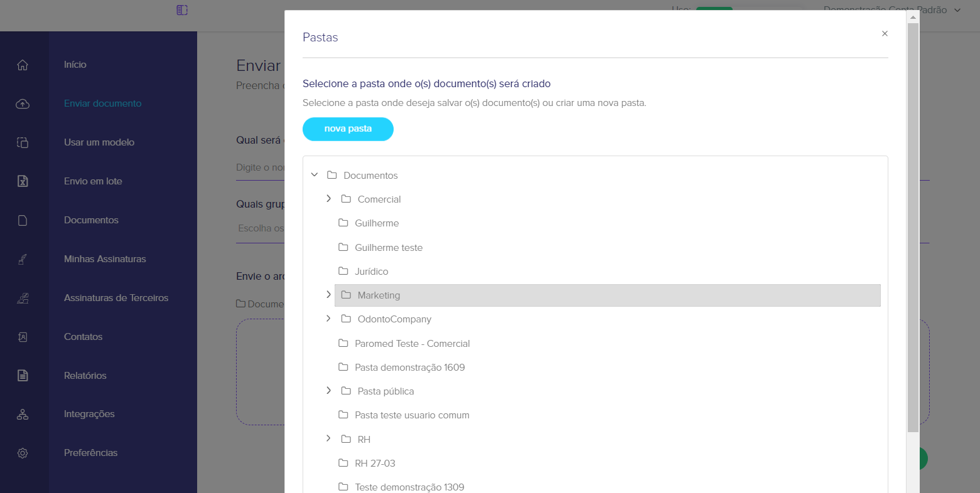Click folder icon next to Guilherme teste
This screenshot has width=980, height=493.
click(x=343, y=247)
